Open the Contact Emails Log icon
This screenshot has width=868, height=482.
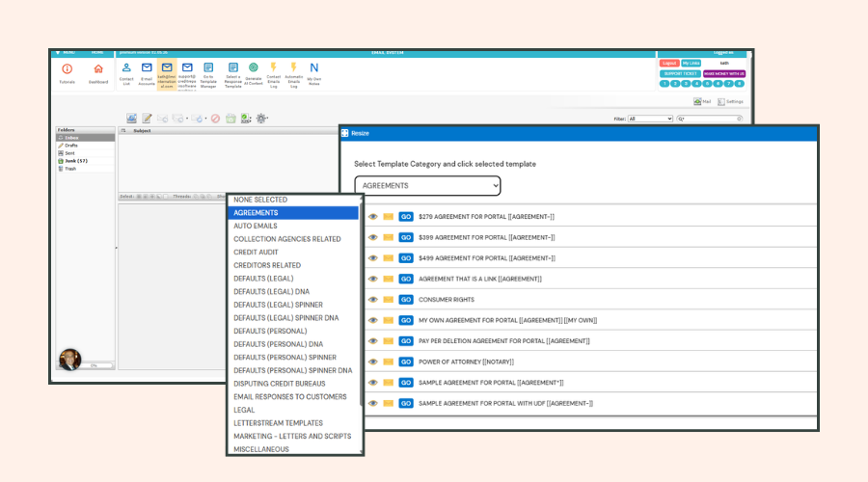tap(274, 67)
